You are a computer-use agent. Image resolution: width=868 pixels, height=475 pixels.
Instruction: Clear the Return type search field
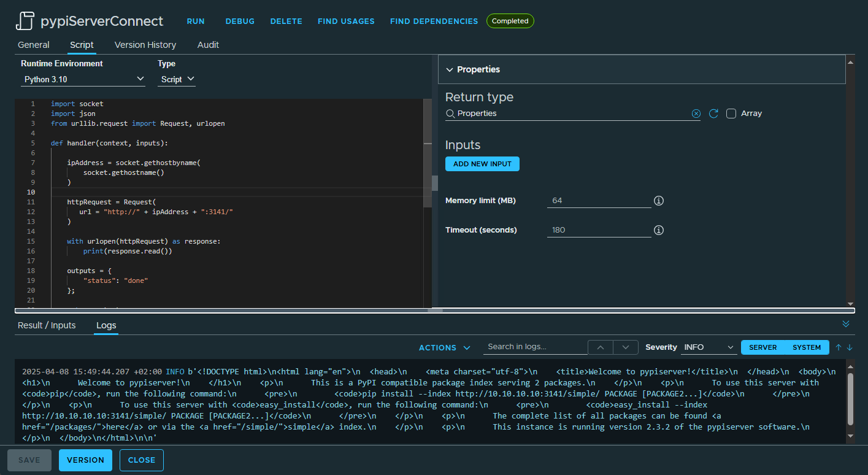pyautogui.click(x=696, y=114)
